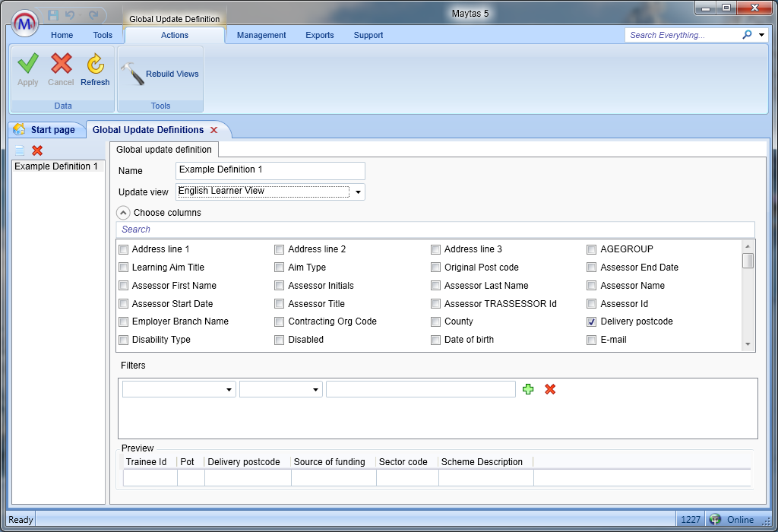778x532 pixels.
Task: Switch to the Management ribbon tab
Action: click(261, 35)
